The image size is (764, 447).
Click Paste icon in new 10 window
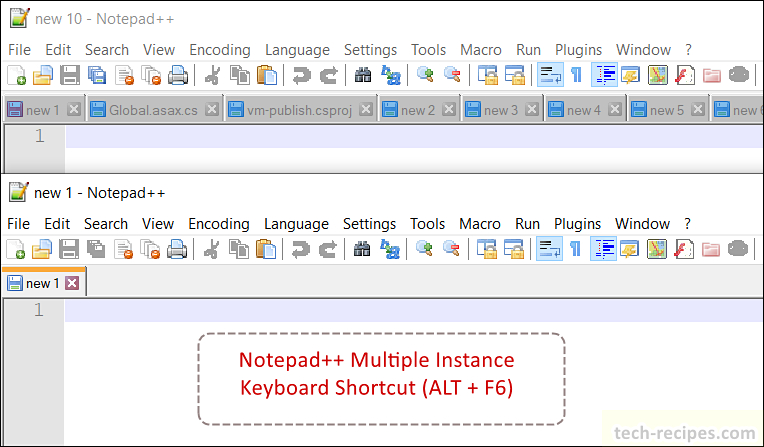click(x=267, y=76)
